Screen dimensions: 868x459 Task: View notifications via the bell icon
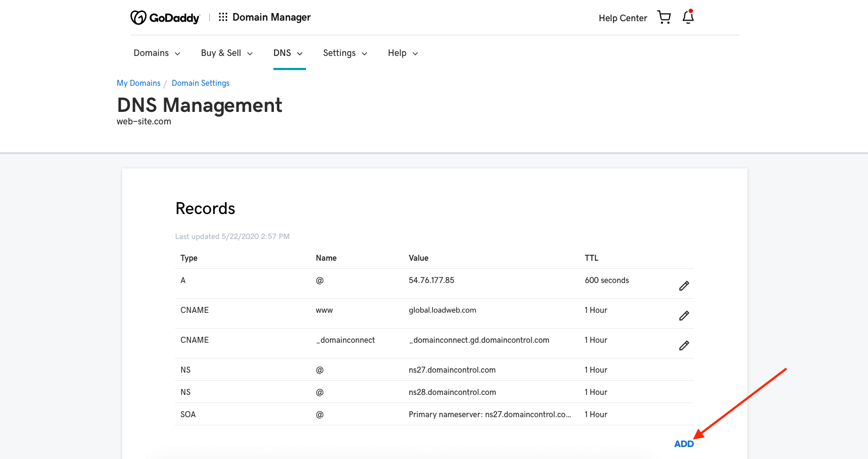[688, 17]
